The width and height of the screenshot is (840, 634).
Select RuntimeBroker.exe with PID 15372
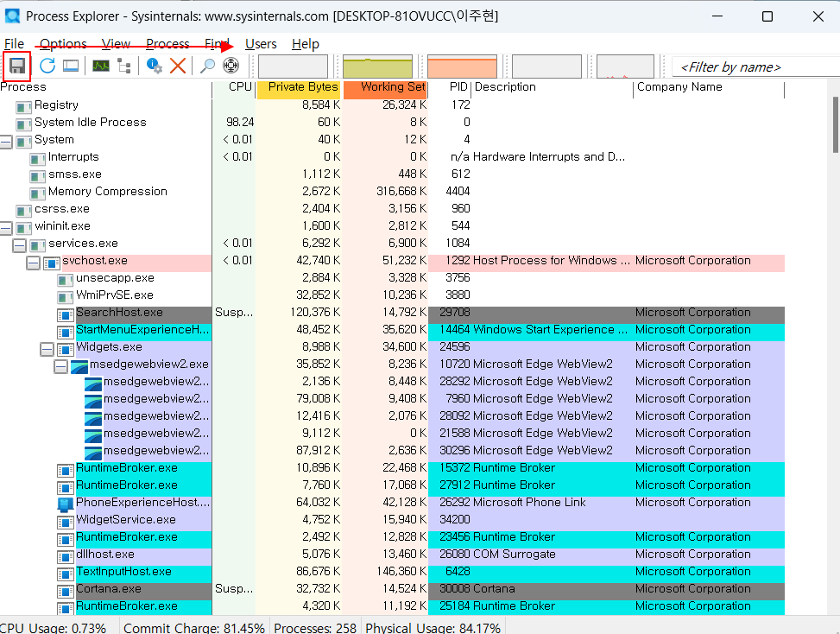[x=392, y=468]
